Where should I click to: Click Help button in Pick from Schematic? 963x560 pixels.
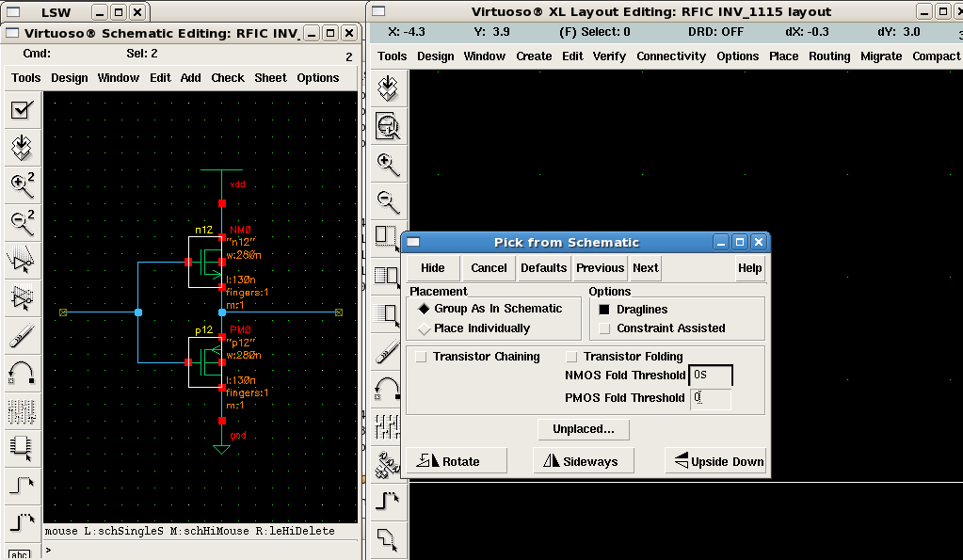(x=750, y=268)
